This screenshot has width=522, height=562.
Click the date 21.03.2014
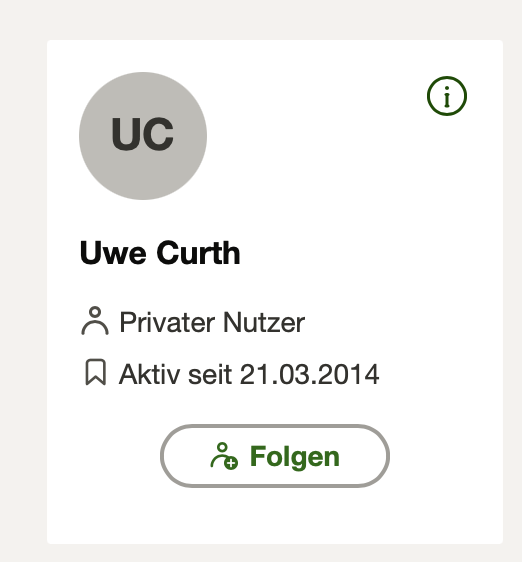point(309,374)
